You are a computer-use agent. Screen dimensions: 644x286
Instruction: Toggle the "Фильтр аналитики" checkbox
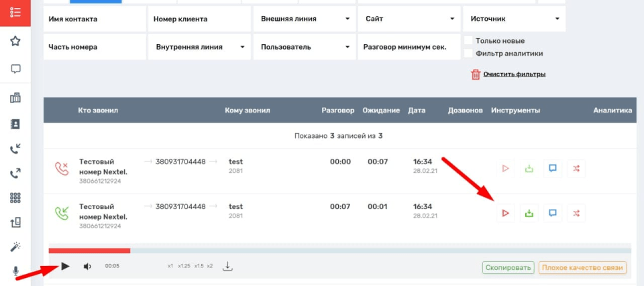point(469,54)
